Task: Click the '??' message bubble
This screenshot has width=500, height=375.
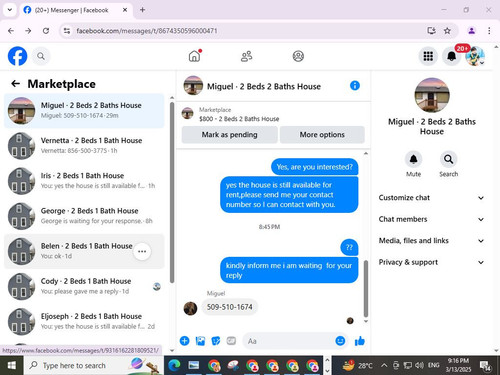Action: pos(349,247)
